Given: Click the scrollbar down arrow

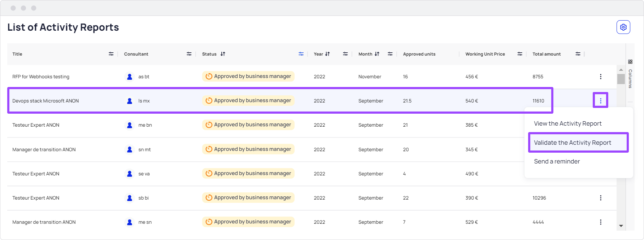Looking at the screenshot, I should coord(621,226).
